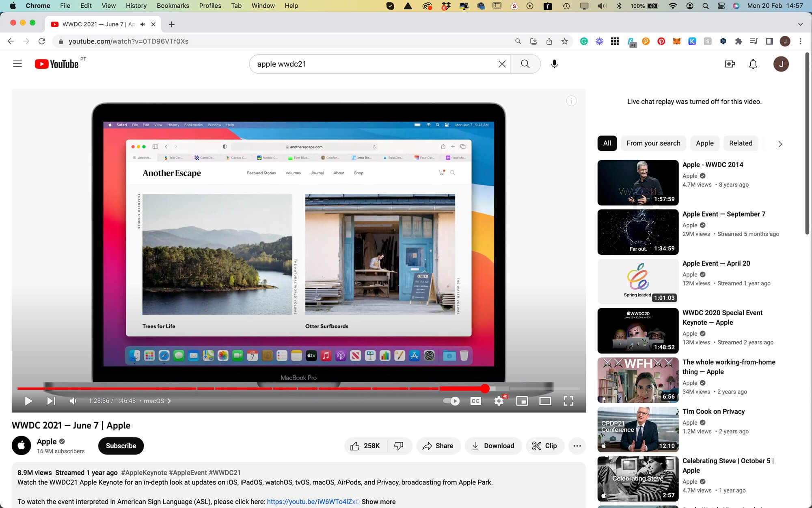812x508 pixels.
Task: Open the Chrome three-dot menu
Action: click(800, 41)
